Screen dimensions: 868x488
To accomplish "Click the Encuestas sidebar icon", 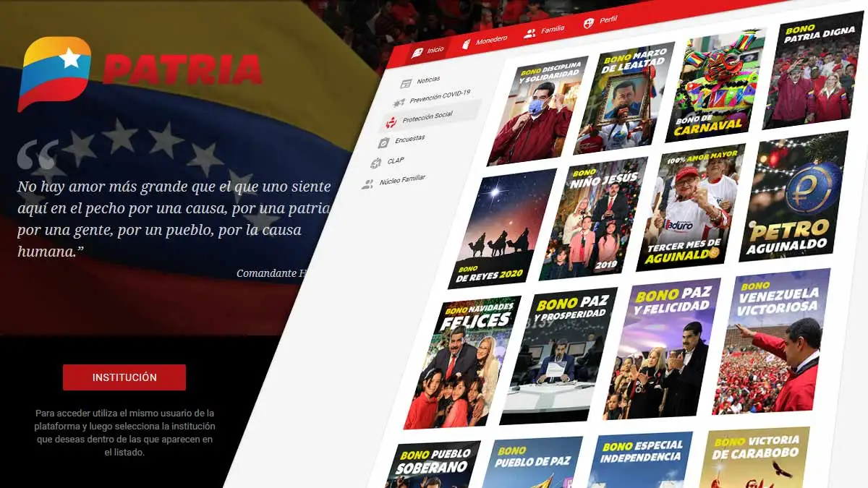I will pyautogui.click(x=384, y=142).
